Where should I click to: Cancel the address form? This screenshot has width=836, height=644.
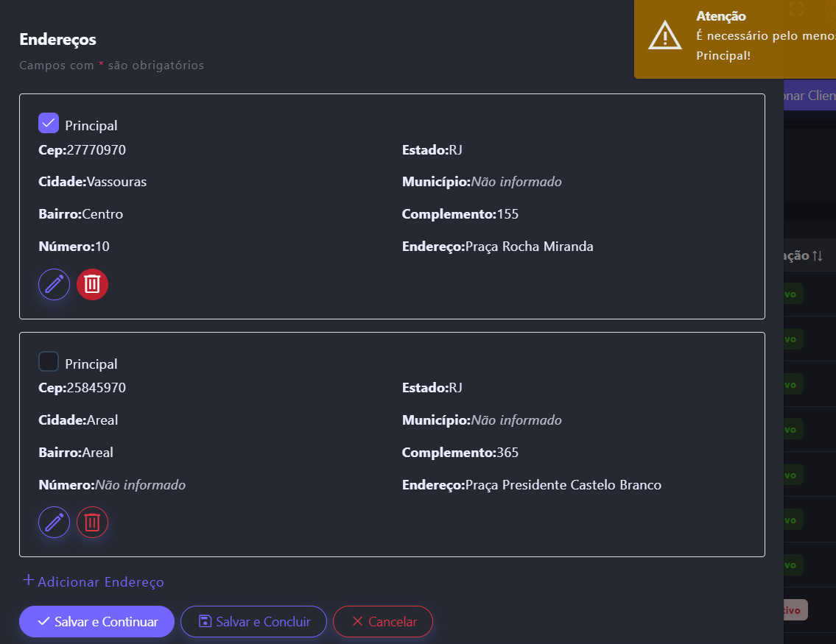tap(383, 622)
